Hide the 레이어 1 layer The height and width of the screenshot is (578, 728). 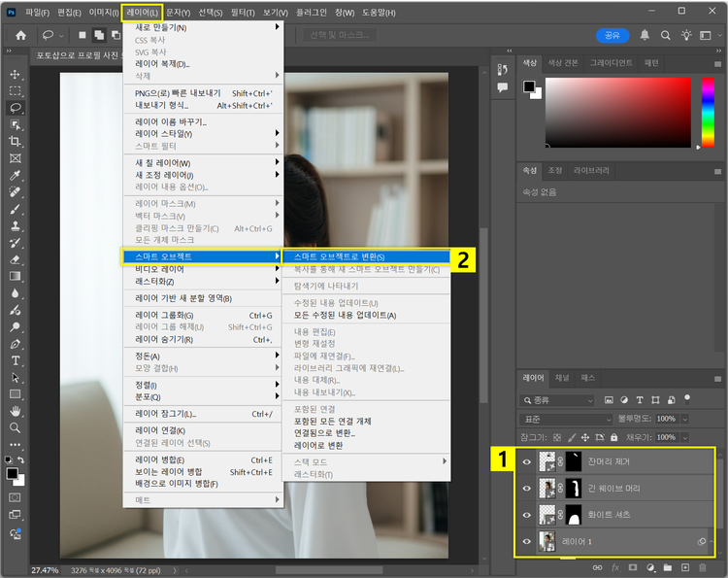[x=527, y=541]
